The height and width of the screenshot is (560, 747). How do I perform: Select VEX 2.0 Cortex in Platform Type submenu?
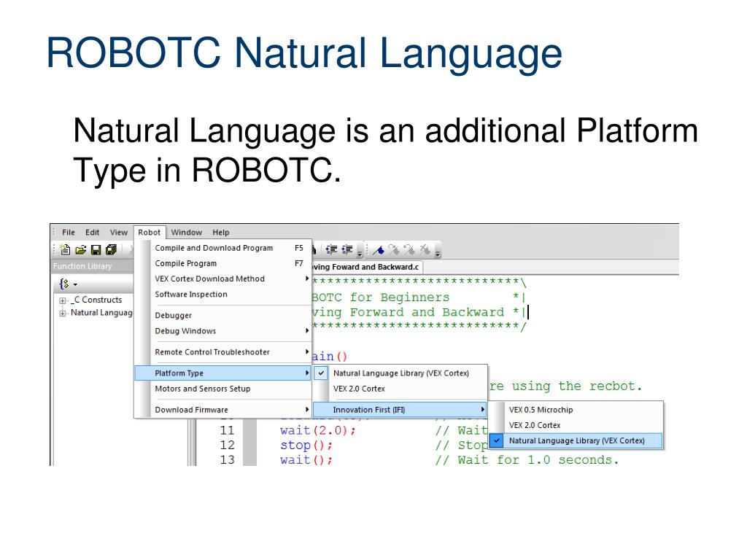point(400,389)
